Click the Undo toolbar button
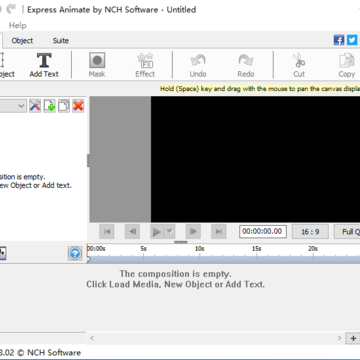 click(198, 65)
